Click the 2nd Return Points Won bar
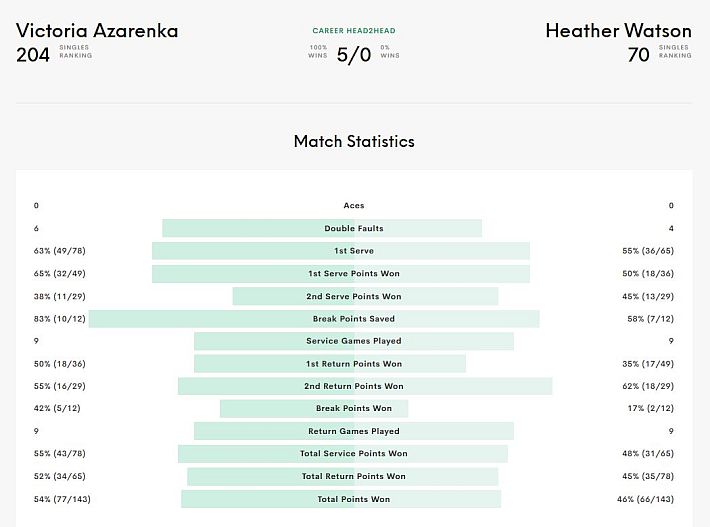This screenshot has height=527, width=710. 365,386
